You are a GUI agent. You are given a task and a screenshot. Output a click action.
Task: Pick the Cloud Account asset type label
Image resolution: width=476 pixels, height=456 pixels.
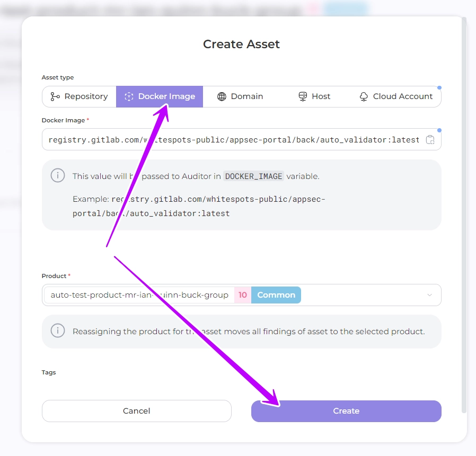coord(403,96)
